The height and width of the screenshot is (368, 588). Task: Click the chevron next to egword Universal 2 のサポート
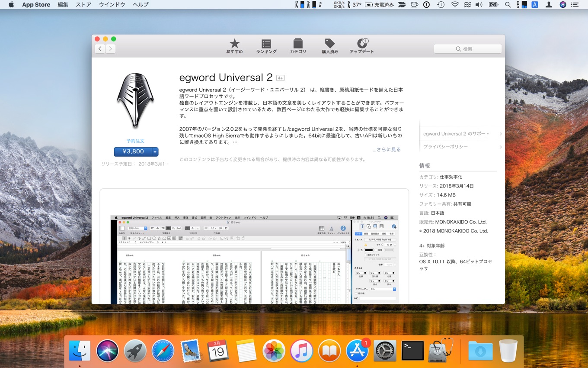coord(500,134)
